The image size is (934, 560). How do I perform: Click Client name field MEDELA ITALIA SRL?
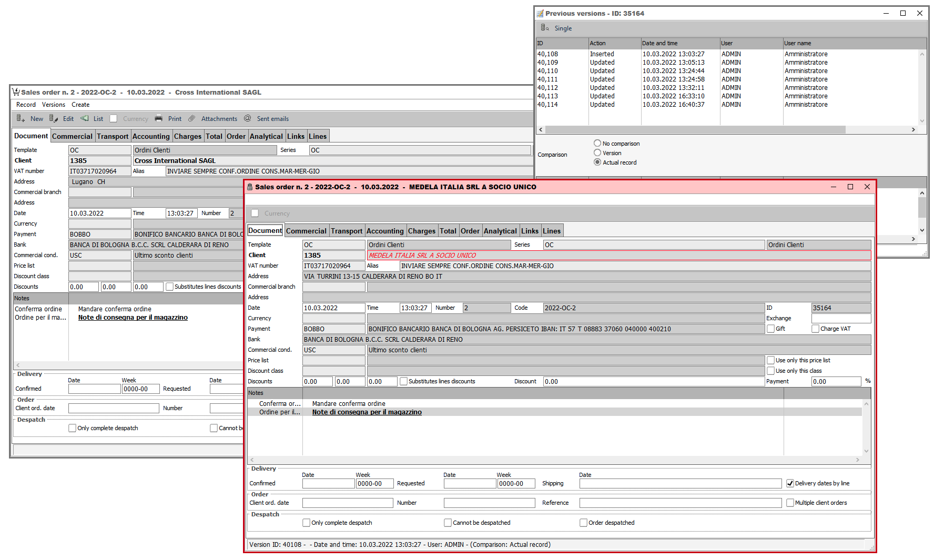(618, 255)
